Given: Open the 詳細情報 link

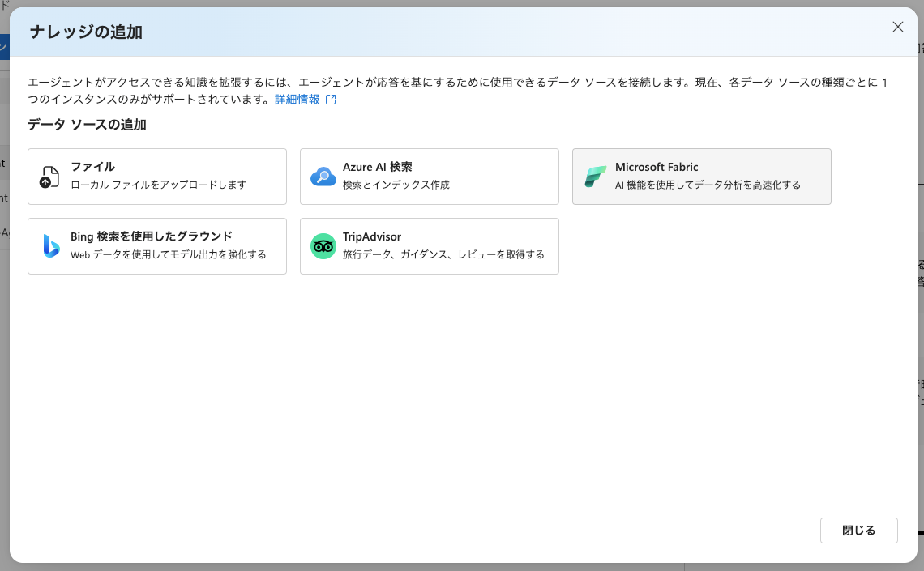Looking at the screenshot, I should [297, 100].
